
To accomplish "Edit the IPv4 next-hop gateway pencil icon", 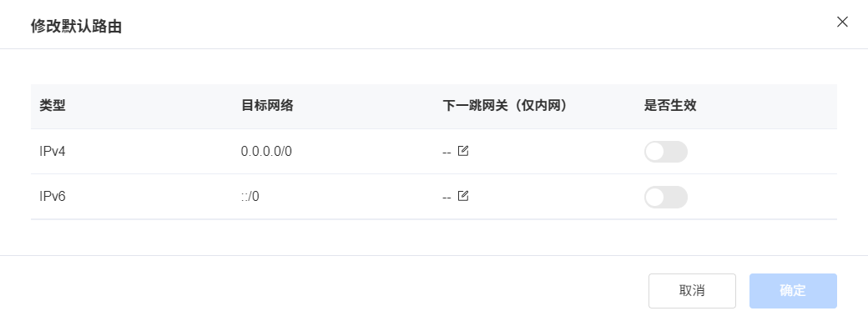I will point(463,151).
